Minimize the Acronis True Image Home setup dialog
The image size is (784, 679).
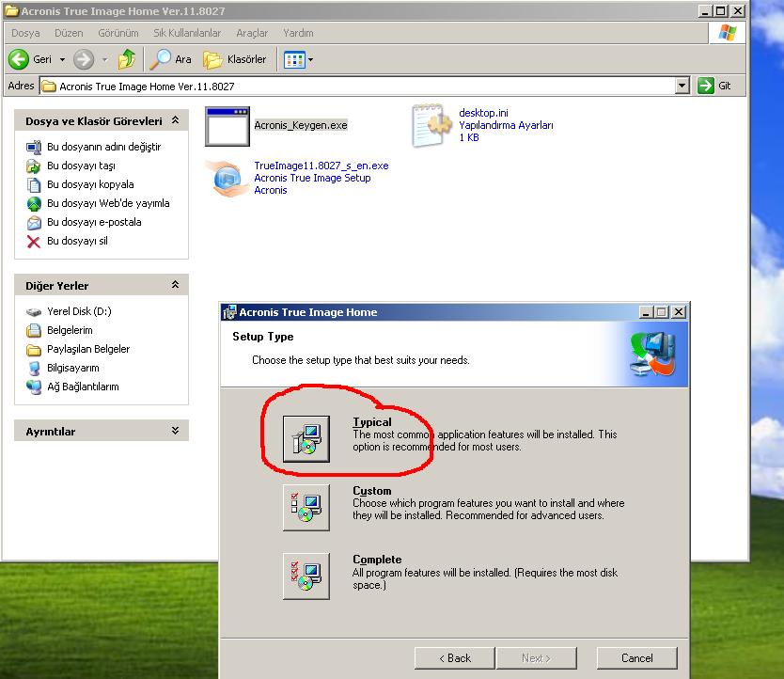pos(646,312)
